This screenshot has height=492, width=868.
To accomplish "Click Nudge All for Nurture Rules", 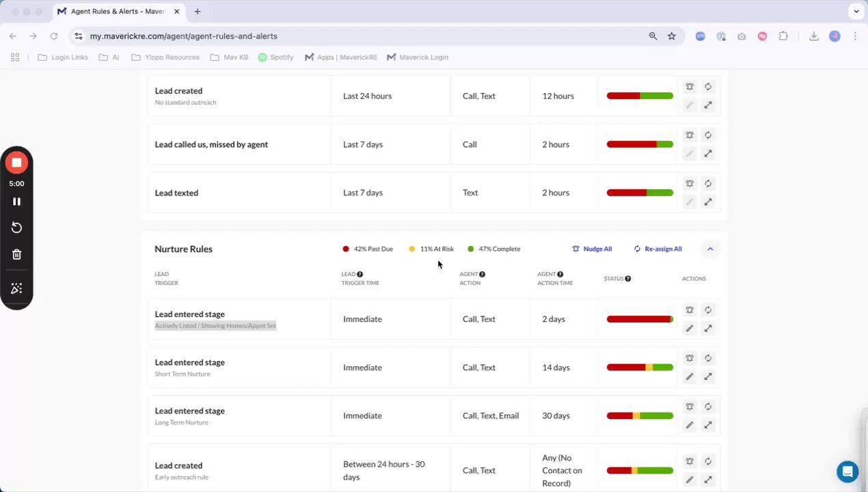I will click(592, 249).
